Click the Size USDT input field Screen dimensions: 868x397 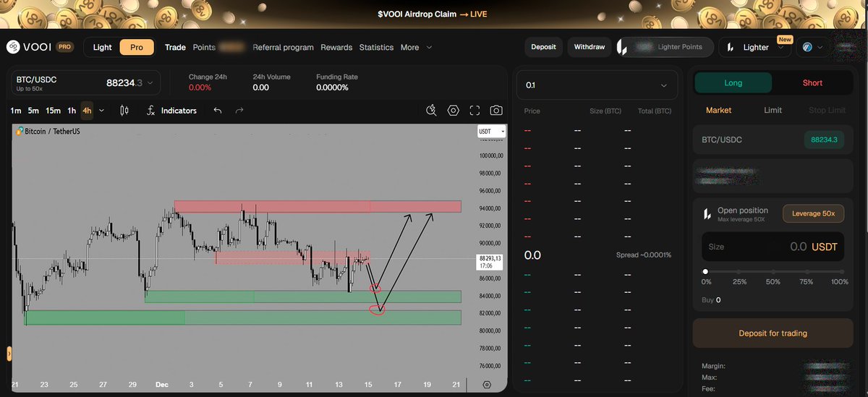coord(773,247)
